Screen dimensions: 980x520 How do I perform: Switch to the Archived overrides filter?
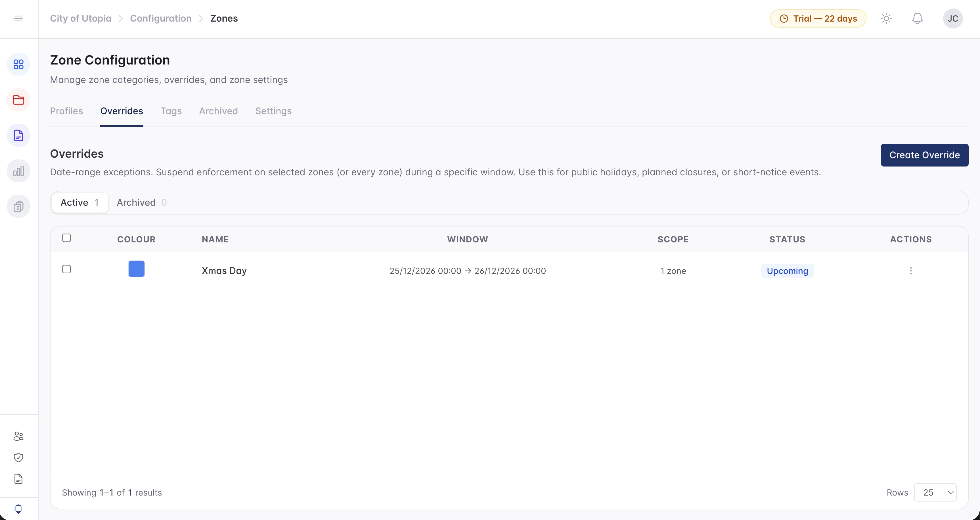[x=142, y=203]
